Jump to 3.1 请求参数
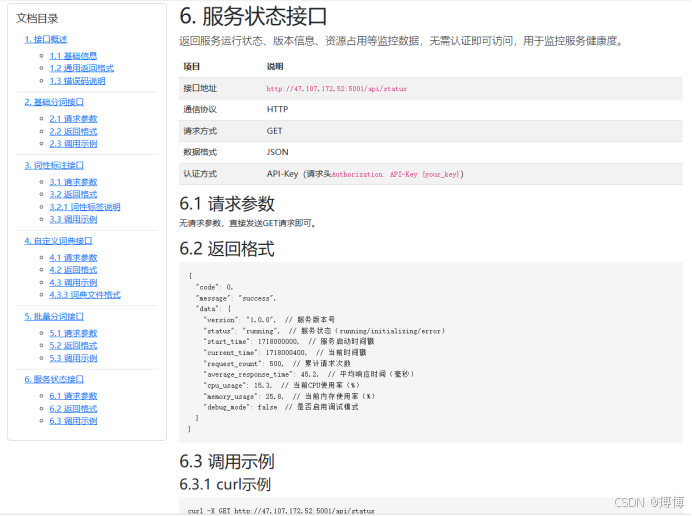This screenshot has width=692, height=516. pyautogui.click(x=73, y=182)
